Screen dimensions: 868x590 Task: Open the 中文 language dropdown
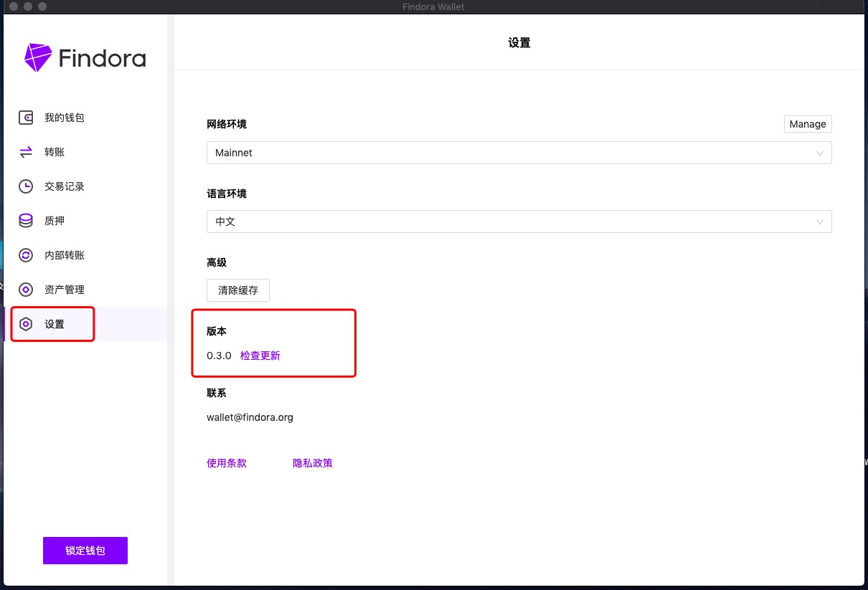pos(519,222)
